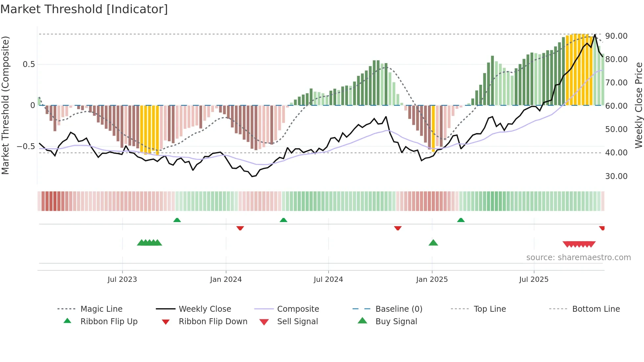Click the ribbon flip up marker near March 2025

point(461,220)
